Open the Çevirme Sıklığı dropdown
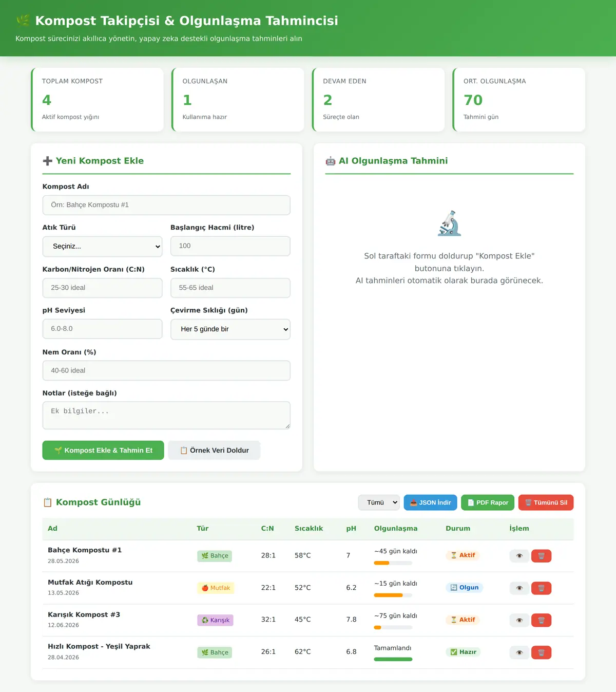 point(230,329)
